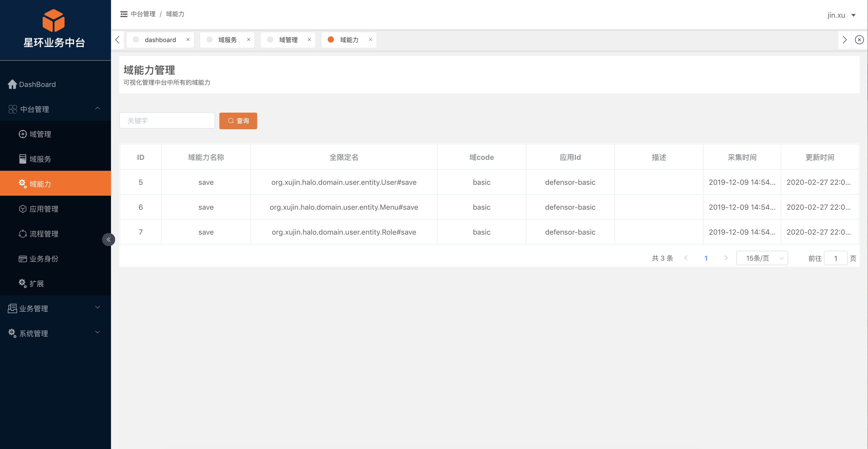The width and height of the screenshot is (868, 449).
Task: Close the dashboard tab
Action: tap(188, 39)
